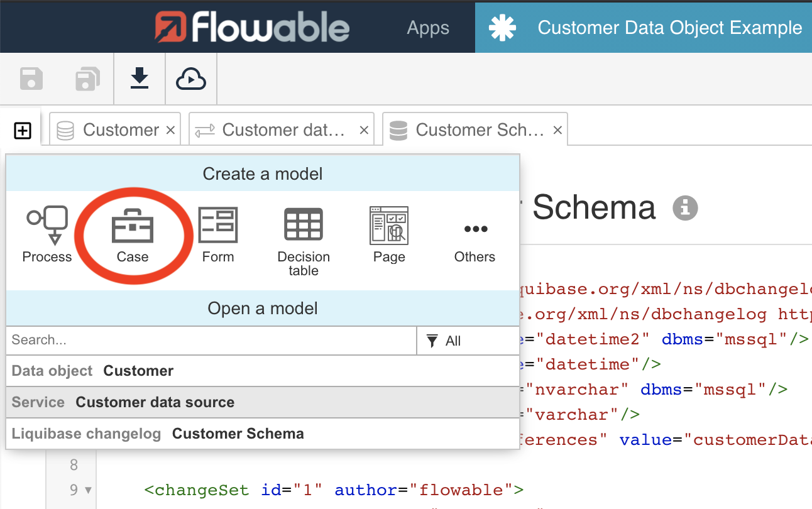This screenshot has width=812, height=509.
Task: Open the Customer data source service model
Action: [x=155, y=402]
